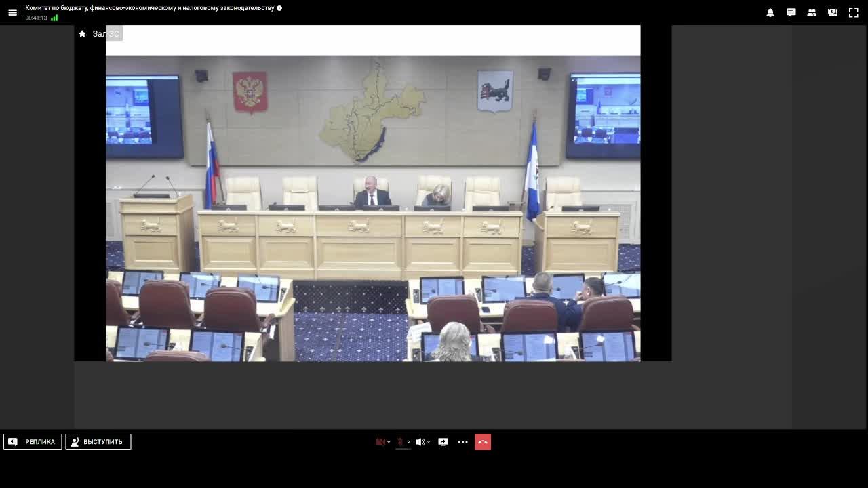Mute the speaker sound
This screenshot has width=868, height=488.
420,442
